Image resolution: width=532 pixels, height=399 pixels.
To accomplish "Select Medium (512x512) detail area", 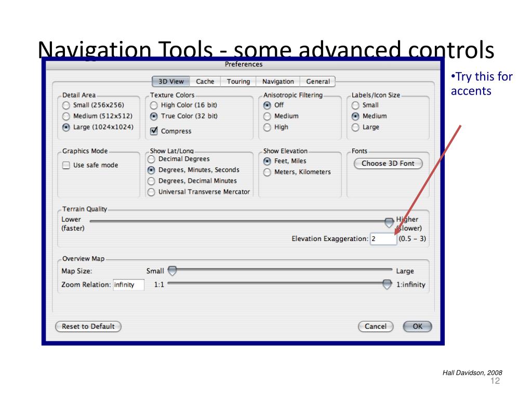I will 66,116.
